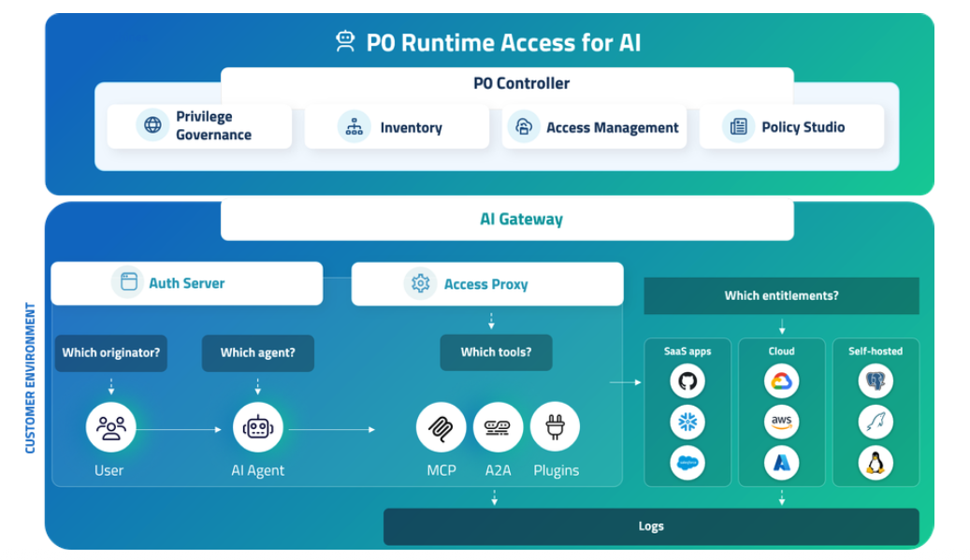The height and width of the screenshot is (560, 970).
Task: Click the Snowflake icon under SaaS apps
Action: [688, 423]
